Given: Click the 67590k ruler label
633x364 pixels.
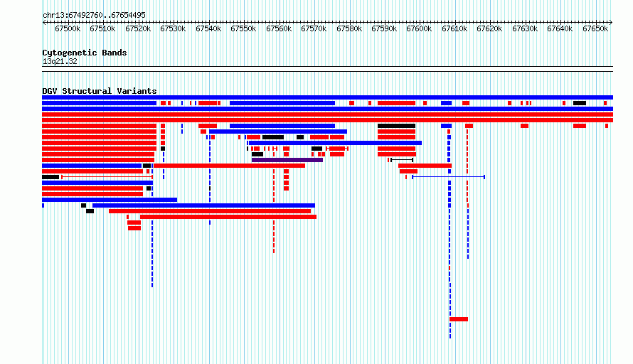Looking at the screenshot, I should 384,28.
